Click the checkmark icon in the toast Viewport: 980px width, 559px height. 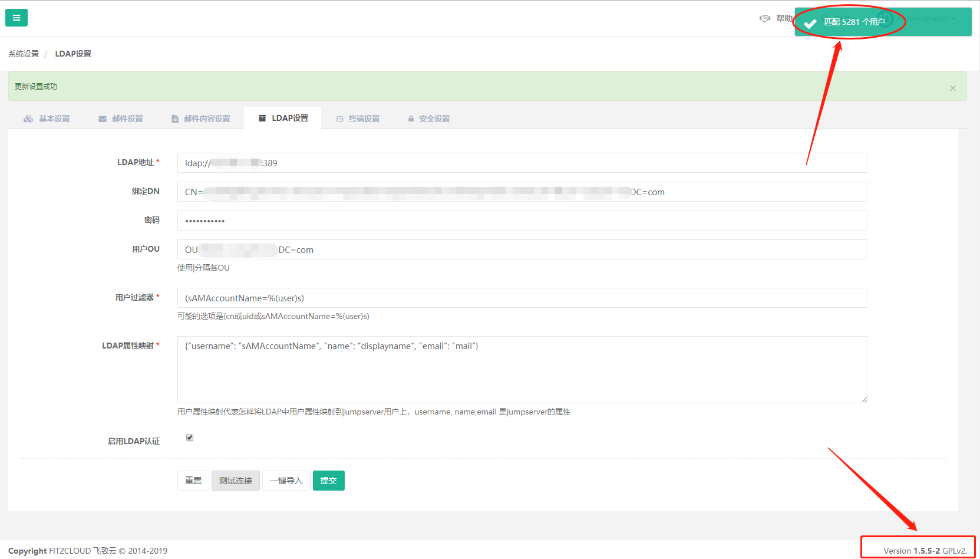tap(810, 23)
